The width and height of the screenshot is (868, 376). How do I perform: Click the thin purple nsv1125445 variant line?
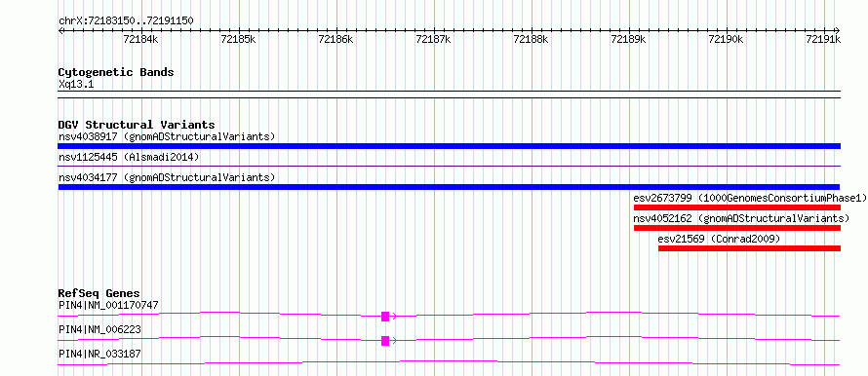tap(449, 167)
